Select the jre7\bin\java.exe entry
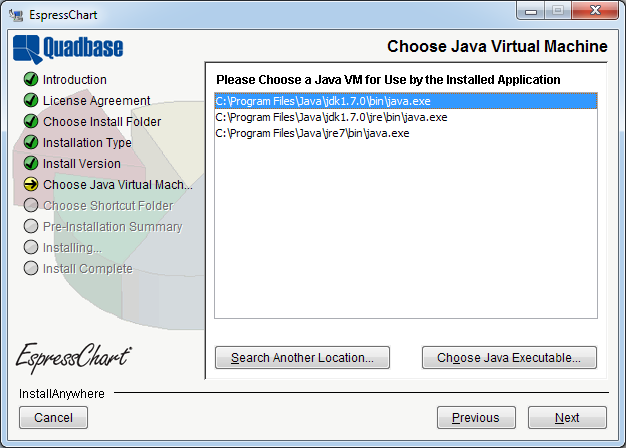The height and width of the screenshot is (448, 626). click(x=406, y=133)
